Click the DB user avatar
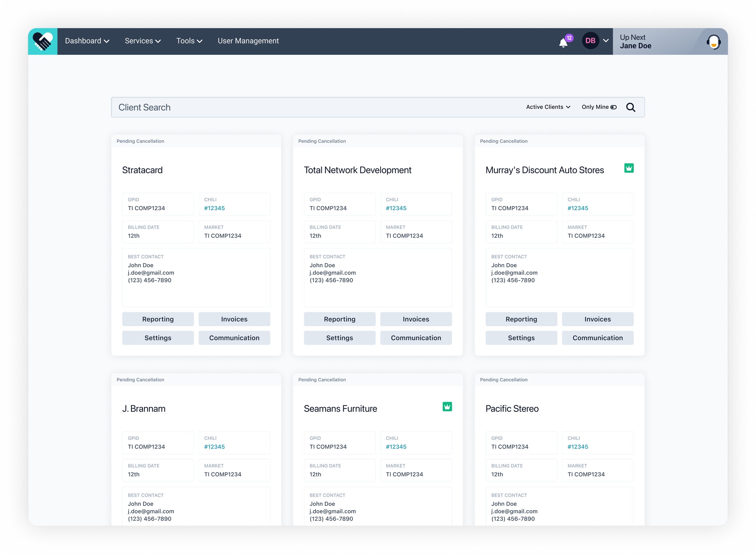This screenshot has width=756, height=554. tap(590, 41)
